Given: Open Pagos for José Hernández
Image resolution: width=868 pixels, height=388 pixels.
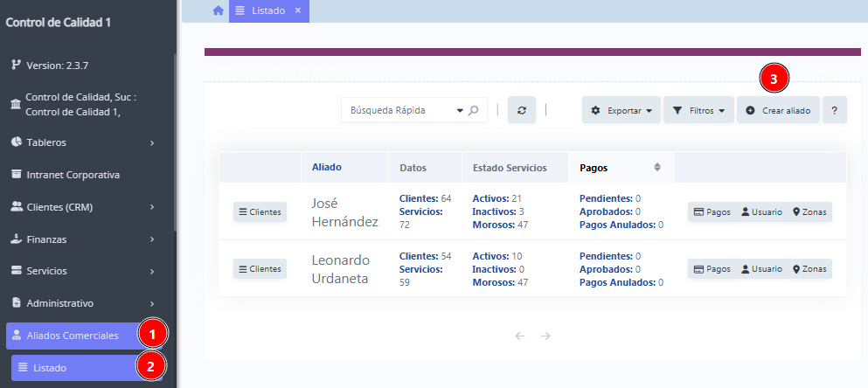Looking at the screenshot, I should pos(712,212).
